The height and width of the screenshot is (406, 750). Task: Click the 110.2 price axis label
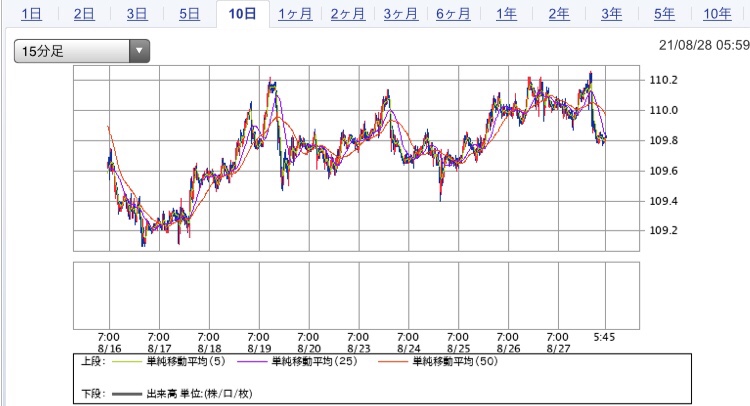[663, 80]
